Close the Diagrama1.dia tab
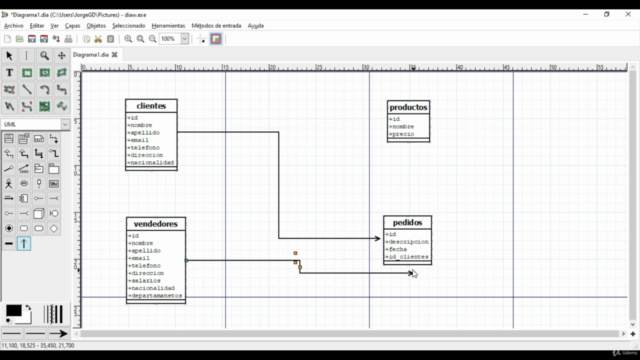 tap(115, 55)
